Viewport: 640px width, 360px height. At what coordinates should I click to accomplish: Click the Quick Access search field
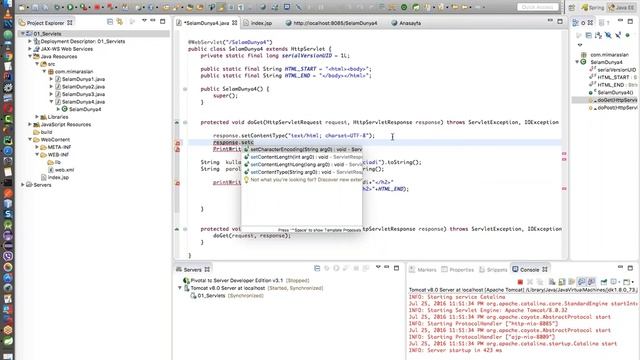point(538,7)
